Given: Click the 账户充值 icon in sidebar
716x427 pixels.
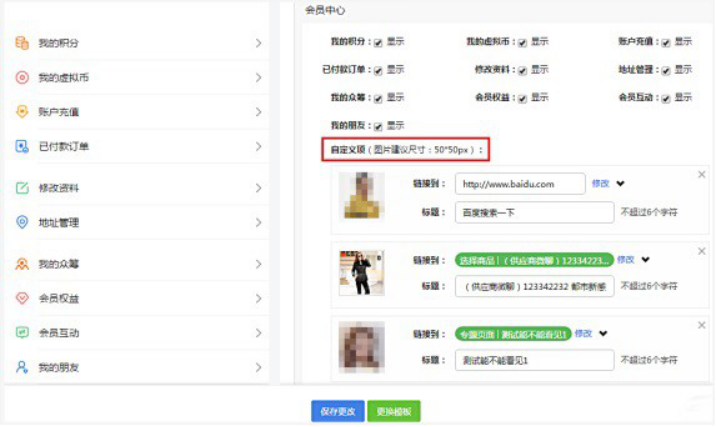Looking at the screenshot, I should (x=21, y=112).
